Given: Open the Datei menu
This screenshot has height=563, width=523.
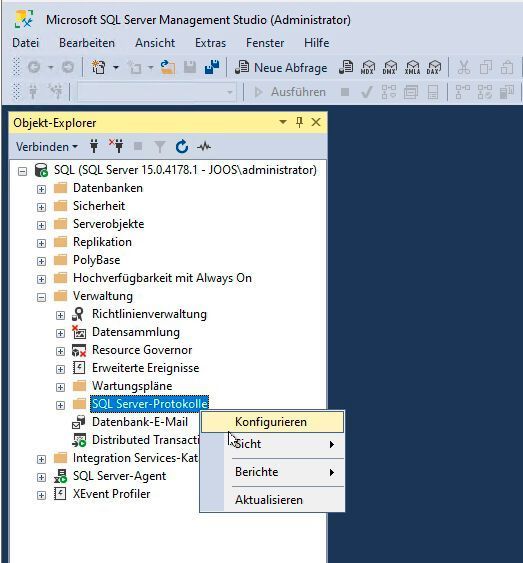Looking at the screenshot, I should 25,43.
